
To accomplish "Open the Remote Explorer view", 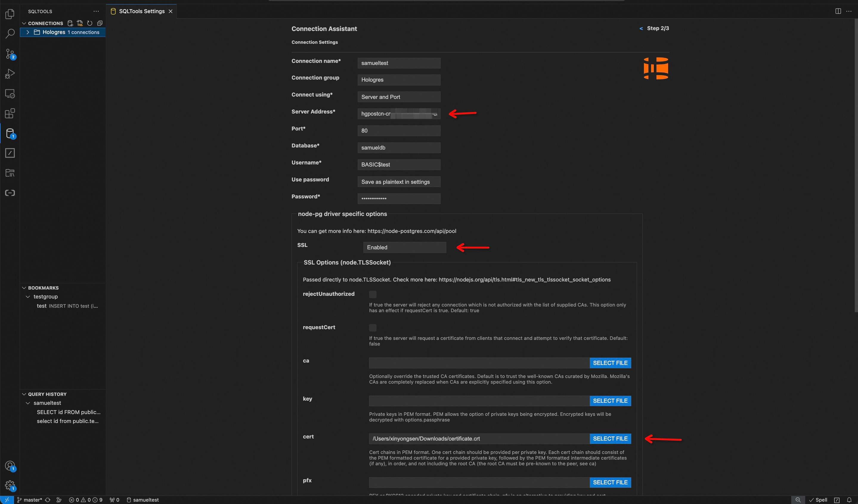I will 10,94.
